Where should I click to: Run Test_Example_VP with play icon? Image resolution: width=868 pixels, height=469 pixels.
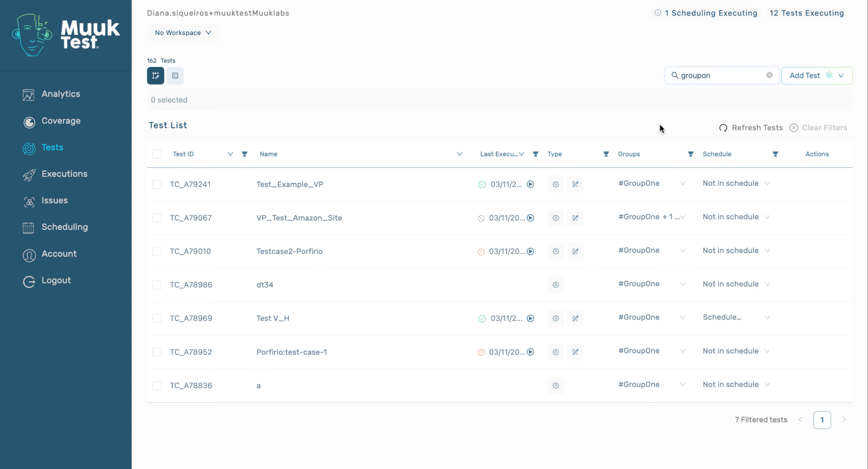[x=530, y=184]
